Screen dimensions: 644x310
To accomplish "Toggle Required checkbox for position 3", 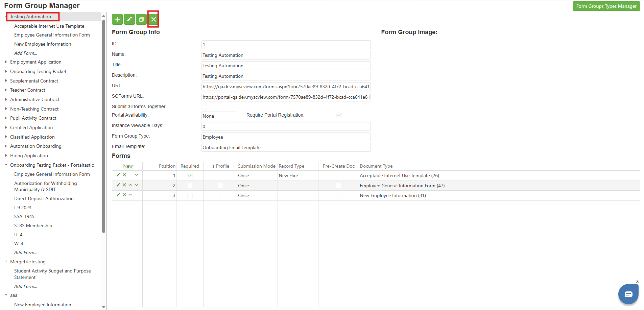I will (x=190, y=196).
